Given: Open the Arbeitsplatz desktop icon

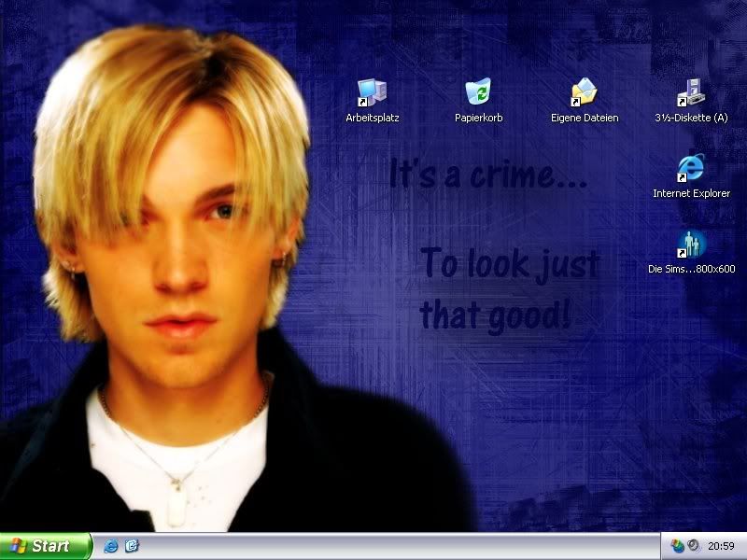Looking at the screenshot, I should (x=372, y=92).
